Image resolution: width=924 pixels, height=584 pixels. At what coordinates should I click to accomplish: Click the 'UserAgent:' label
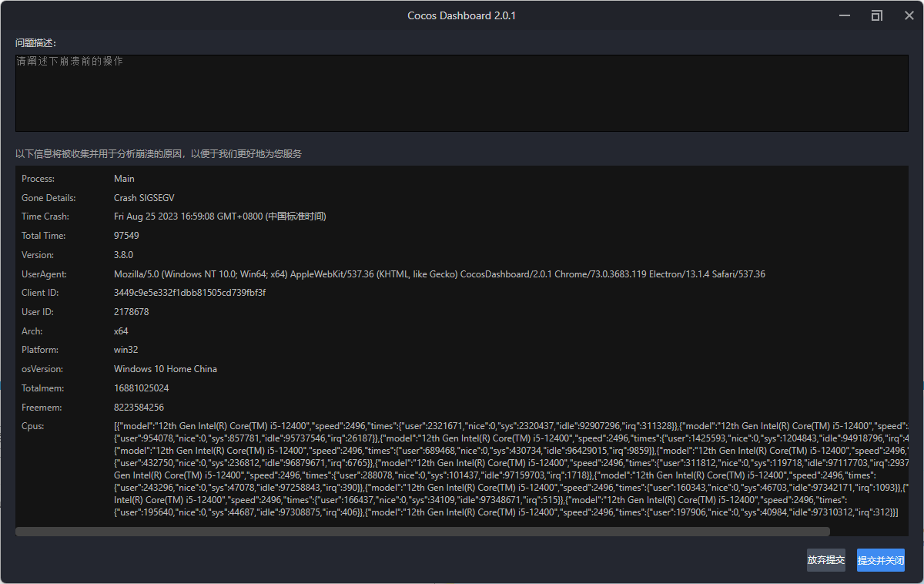tap(44, 274)
